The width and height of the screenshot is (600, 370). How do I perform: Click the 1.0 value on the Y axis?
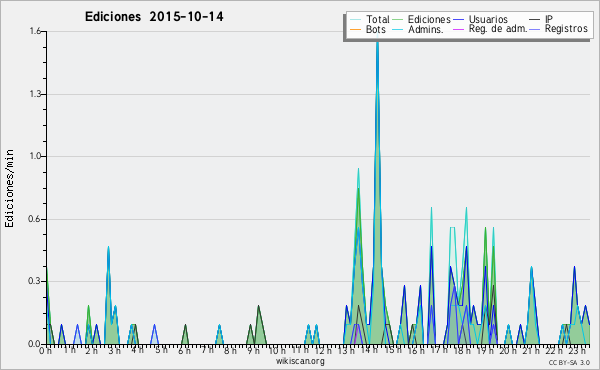[35, 156]
